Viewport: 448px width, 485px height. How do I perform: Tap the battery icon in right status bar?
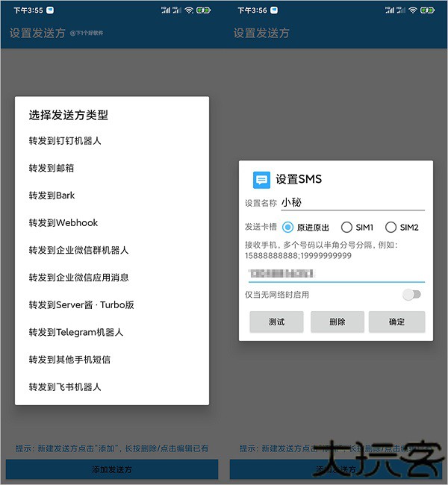(427, 10)
